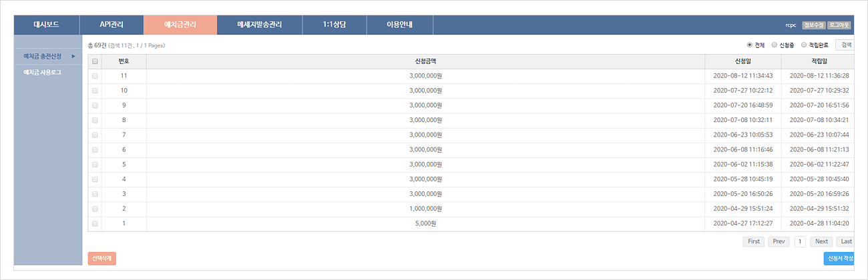Go to the Prev page

pos(779,241)
